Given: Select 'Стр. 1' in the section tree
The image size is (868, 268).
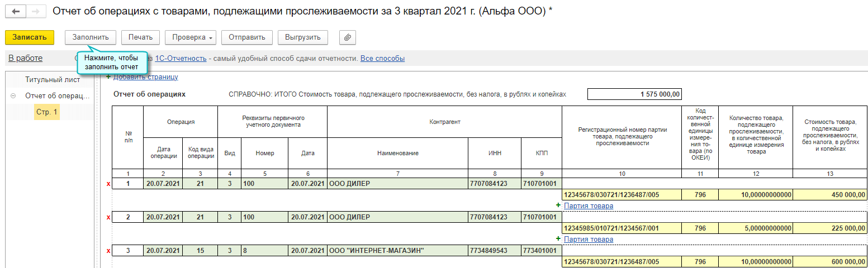Looking at the screenshot, I should click(47, 112).
